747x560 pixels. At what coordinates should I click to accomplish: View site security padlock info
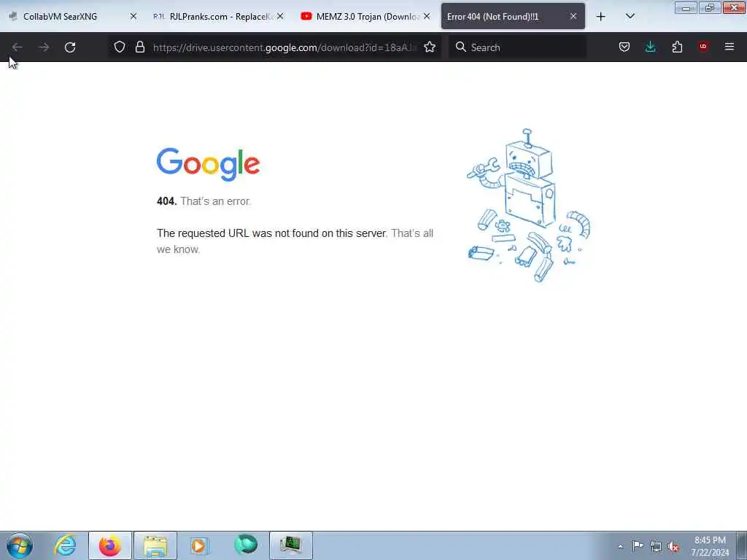(x=139, y=47)
